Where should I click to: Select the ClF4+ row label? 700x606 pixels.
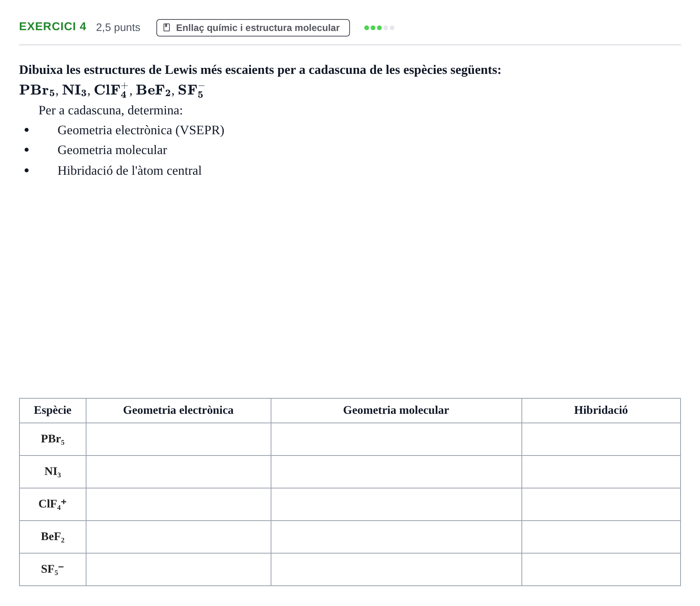coord(53,504)
